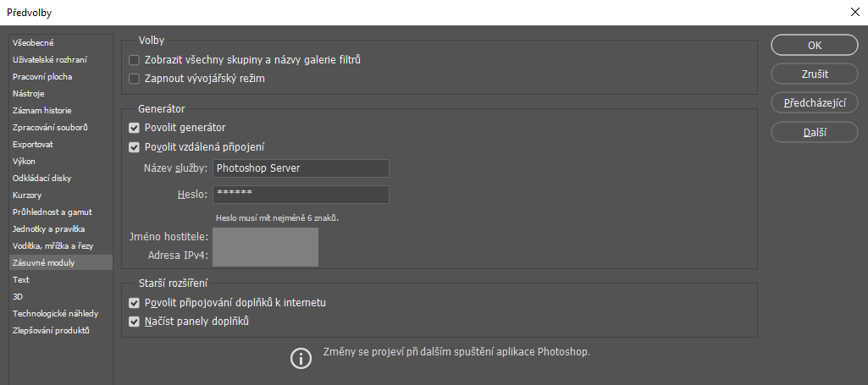Close the Předvolby dialog window
This screenshot has width=868, height=385.
pyautogui.click(x=853, y=12)
